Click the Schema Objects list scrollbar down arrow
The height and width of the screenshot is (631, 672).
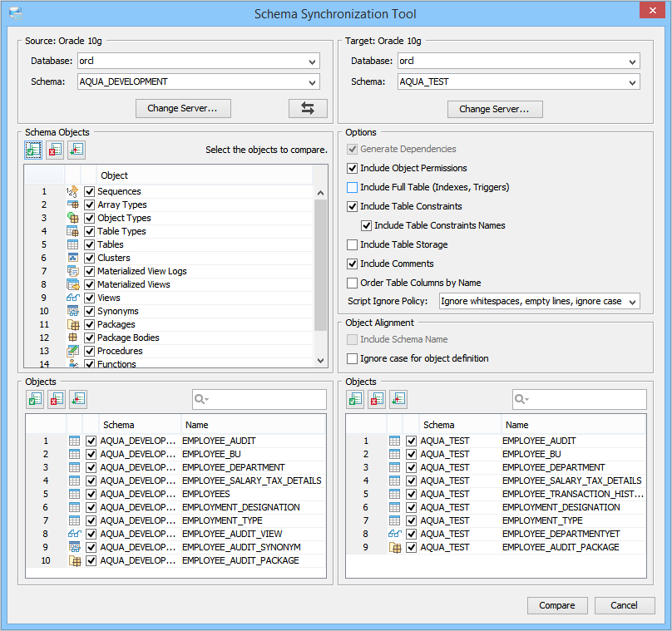click(x=320, y=361)
